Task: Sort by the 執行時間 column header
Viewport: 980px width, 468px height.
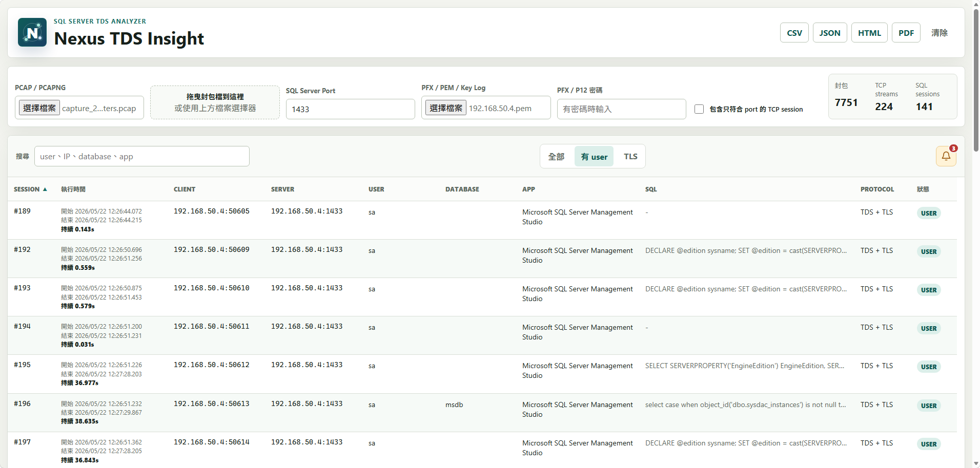Action: pyautogui.click(x=73, y=189)
